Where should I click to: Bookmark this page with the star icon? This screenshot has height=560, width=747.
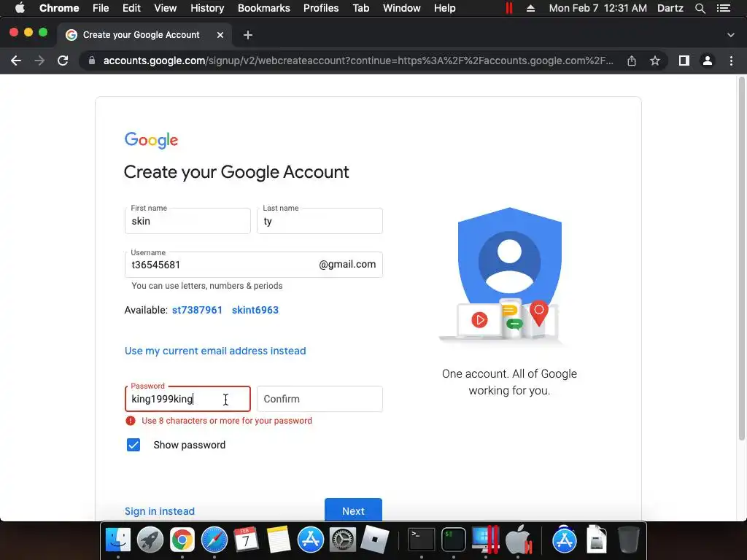tap(655, 61)
